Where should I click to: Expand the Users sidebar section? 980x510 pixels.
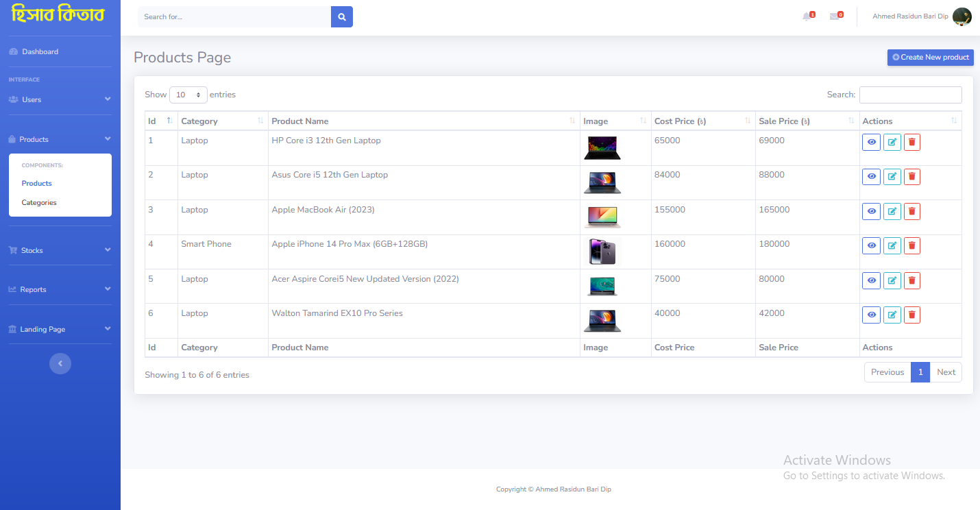coord(60,99)
